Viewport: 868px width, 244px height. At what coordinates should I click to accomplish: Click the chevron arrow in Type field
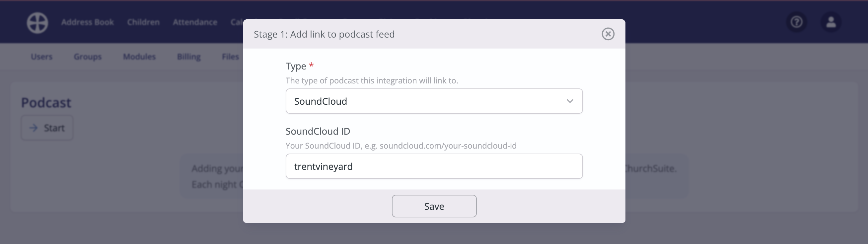(570, 101)
